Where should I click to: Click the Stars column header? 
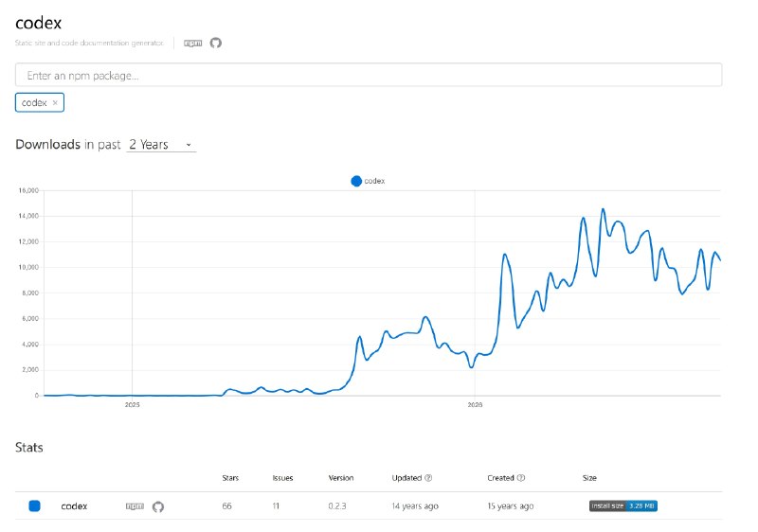point(230,478)
